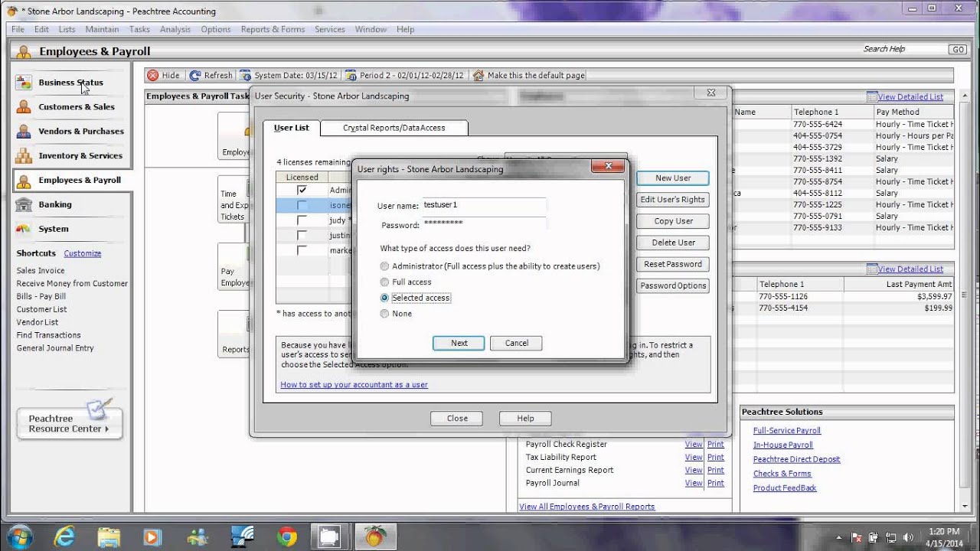Open Banking navigation icon
Image resolution: width=980 pixels, height=551 pixels.
24,205
